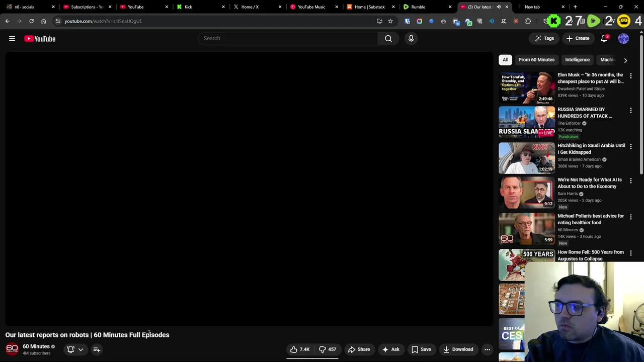Open the more actions three-dot menu
This screenshot has width=644, height=362.
487,349
